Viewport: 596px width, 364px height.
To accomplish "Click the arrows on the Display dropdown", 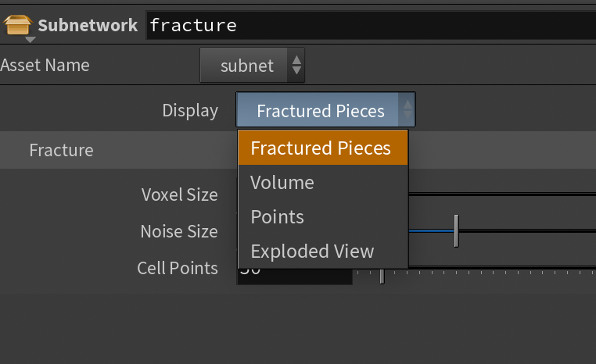I will coord(408,109).
